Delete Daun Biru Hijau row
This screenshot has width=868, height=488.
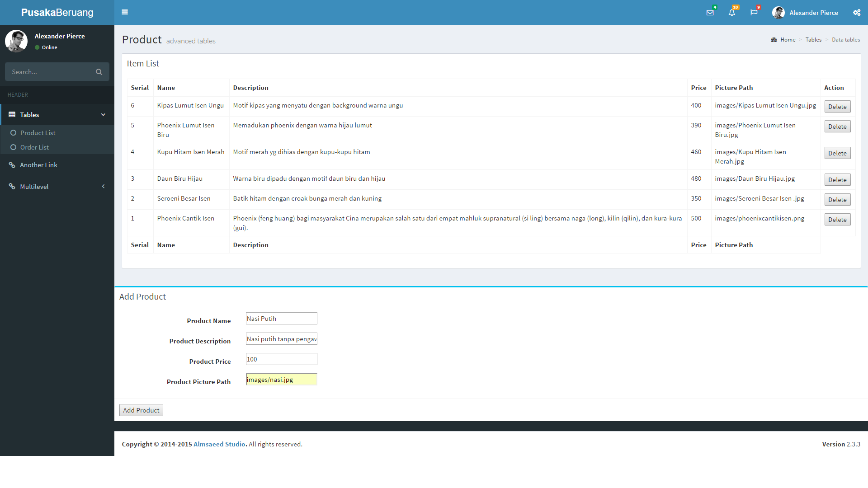[x=837, y=180]
